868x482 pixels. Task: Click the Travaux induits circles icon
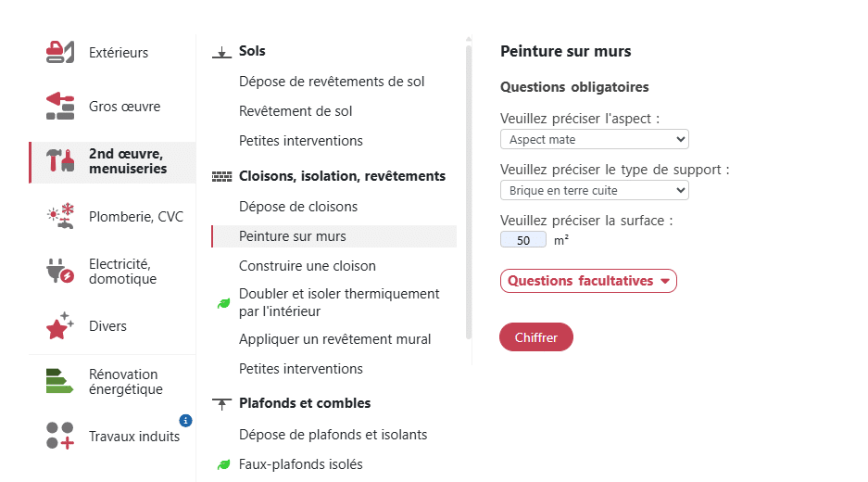[59, 436]
